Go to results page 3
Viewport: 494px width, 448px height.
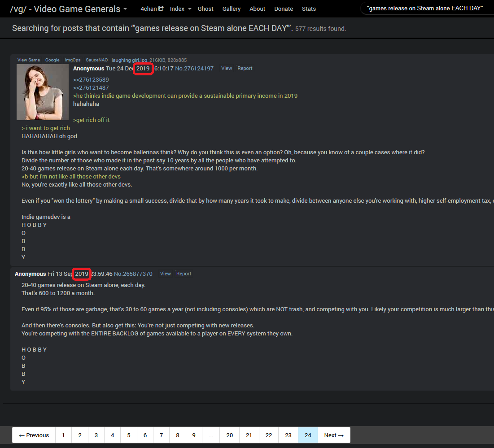pos(96,435)
